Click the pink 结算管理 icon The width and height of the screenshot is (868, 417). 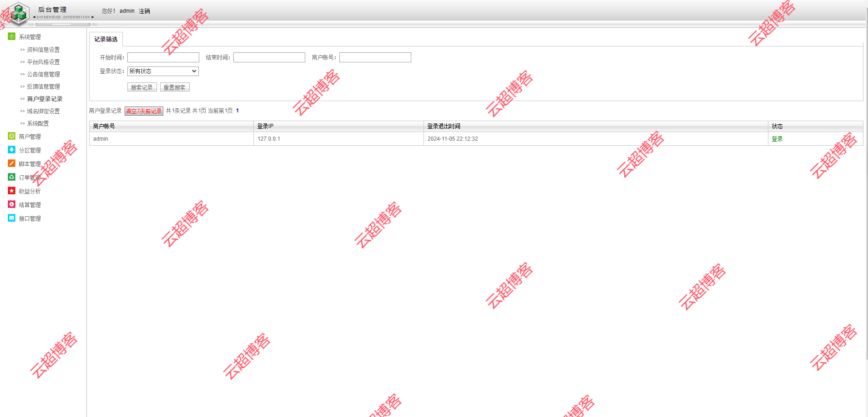[12, 204]
